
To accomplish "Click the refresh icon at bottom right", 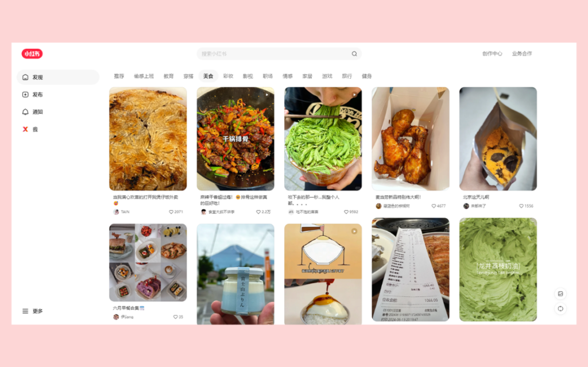I will point(560,308).
